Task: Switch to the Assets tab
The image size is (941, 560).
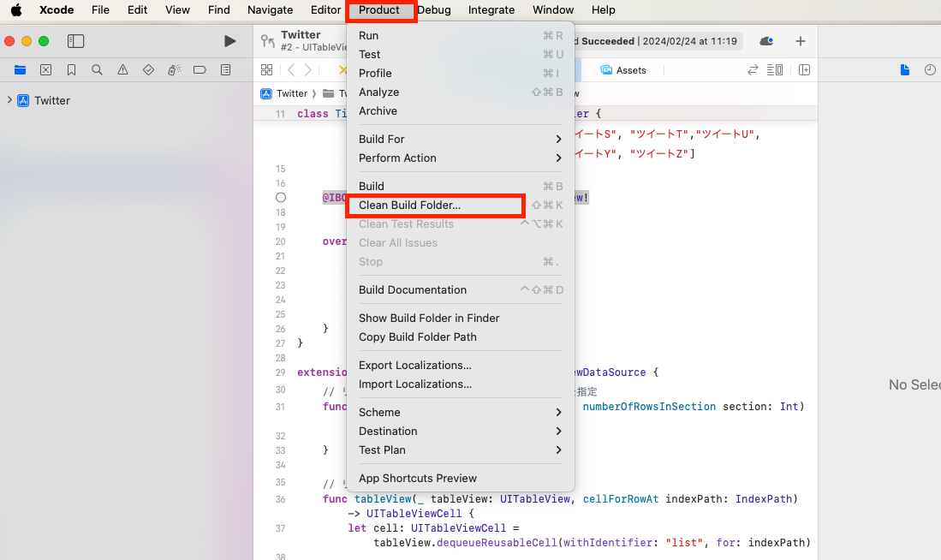Action: 623,69
